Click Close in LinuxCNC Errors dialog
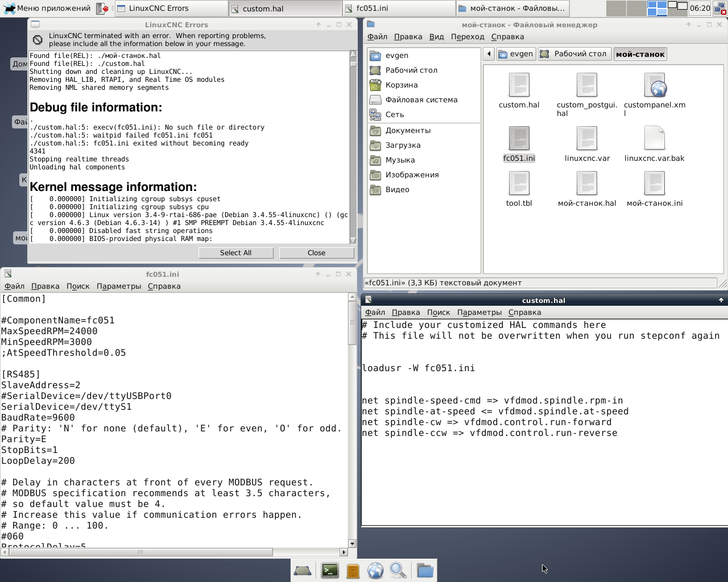Image resolution: width=728 pixels, height=582 pixels. [316, 253]
